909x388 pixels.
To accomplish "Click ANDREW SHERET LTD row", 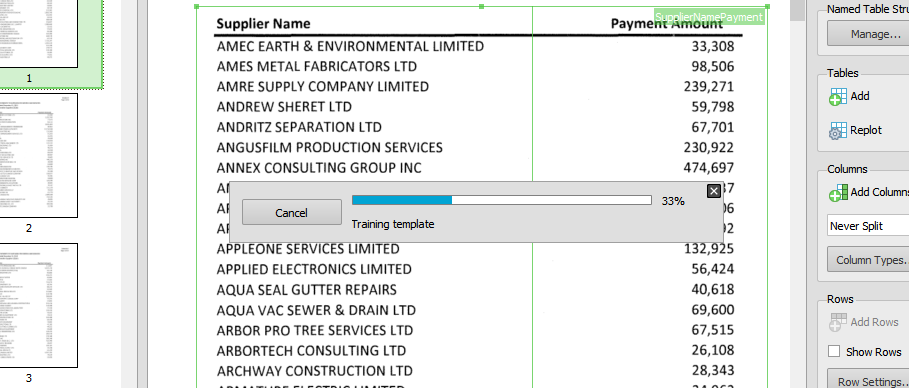I will coord(284,107).
